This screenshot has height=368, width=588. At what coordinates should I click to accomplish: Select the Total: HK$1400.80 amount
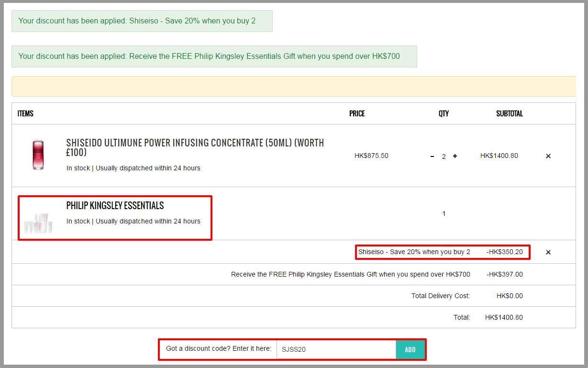pyautogui.click(x=504, y=317)
